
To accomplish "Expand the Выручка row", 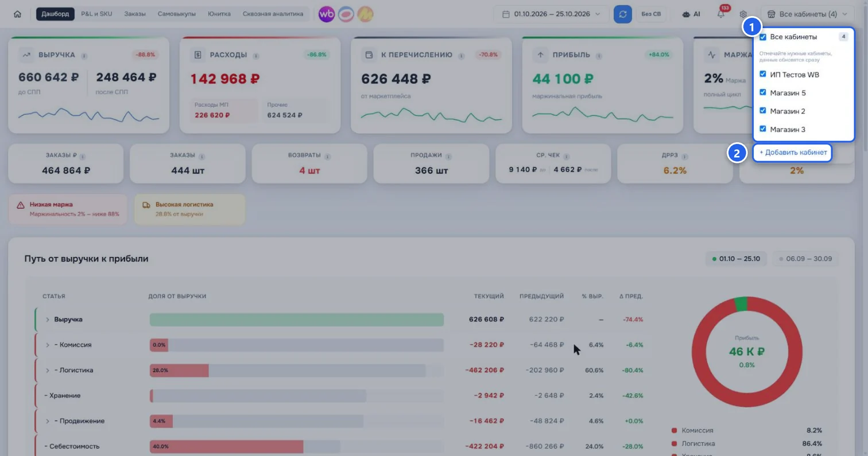I will click(48, 319).
